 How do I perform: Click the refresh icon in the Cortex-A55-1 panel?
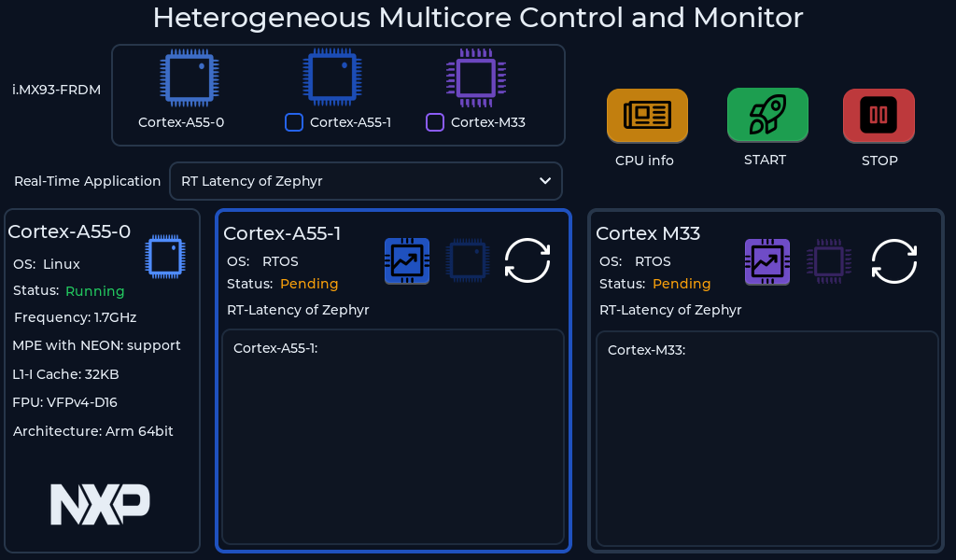[527, 260]
